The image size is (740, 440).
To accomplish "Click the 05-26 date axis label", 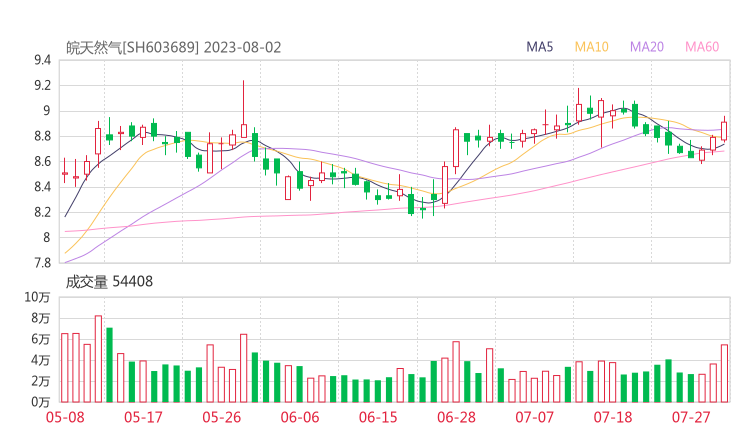I will (x=222, y=417).
